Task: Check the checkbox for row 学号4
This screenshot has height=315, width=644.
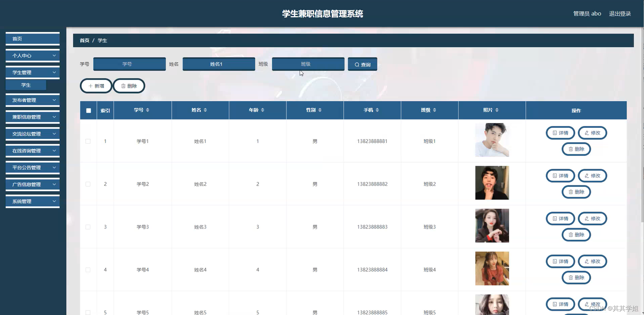Action: 88,270
